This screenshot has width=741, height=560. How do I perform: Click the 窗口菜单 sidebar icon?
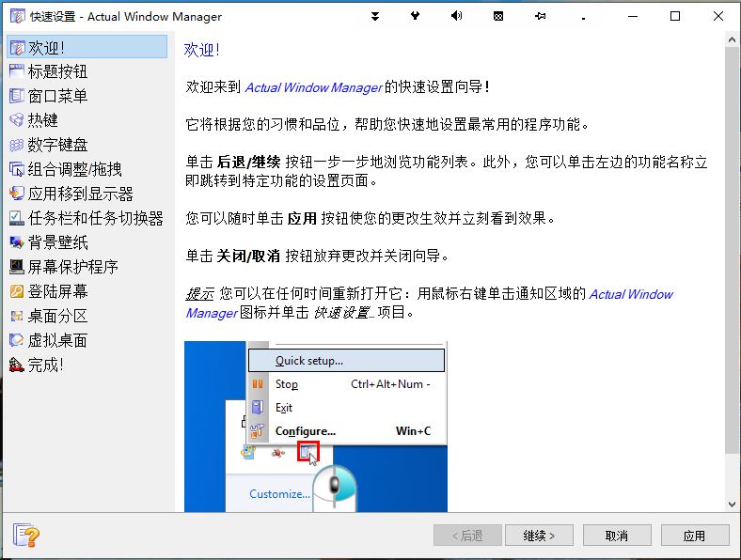click(x=17, y=96)
